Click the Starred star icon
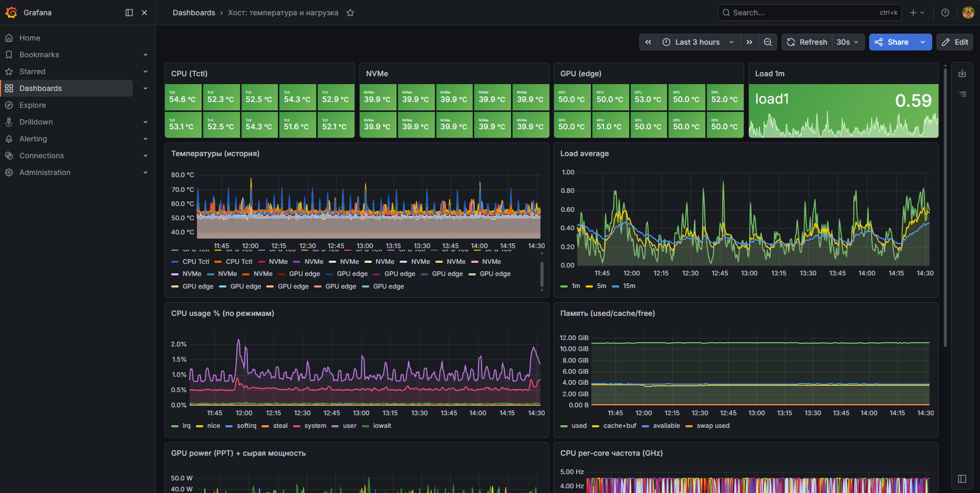This screenshot has width=980, height=493. [x=9, y=71]
